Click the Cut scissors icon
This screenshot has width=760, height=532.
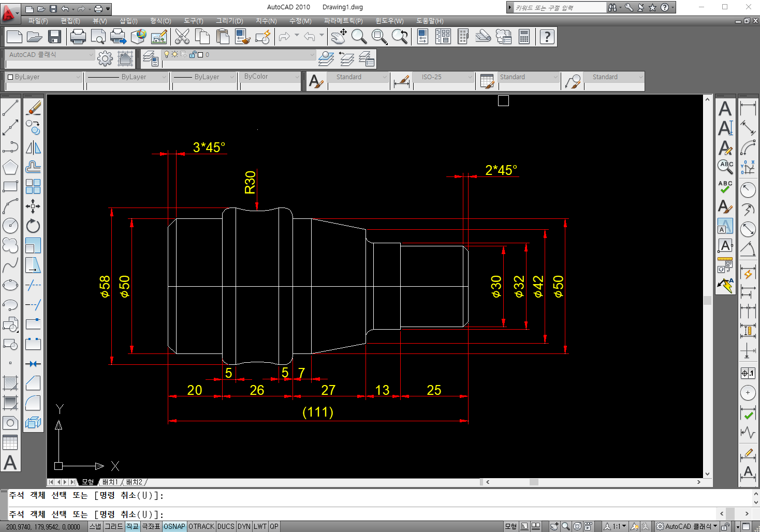pyautogui.click(x=182, y=37)
